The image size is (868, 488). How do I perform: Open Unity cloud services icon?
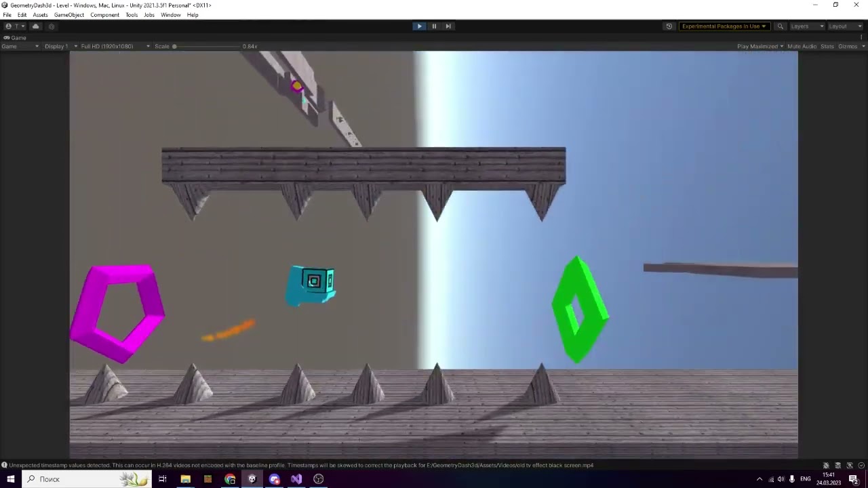click(x=36, y=26)
